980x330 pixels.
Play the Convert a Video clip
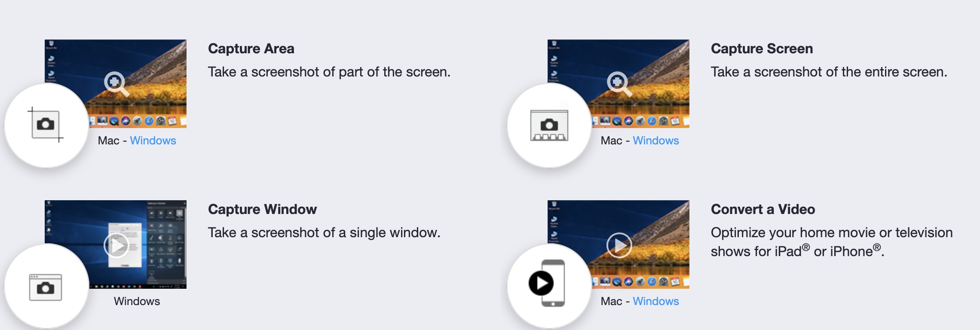click(619, 245)
